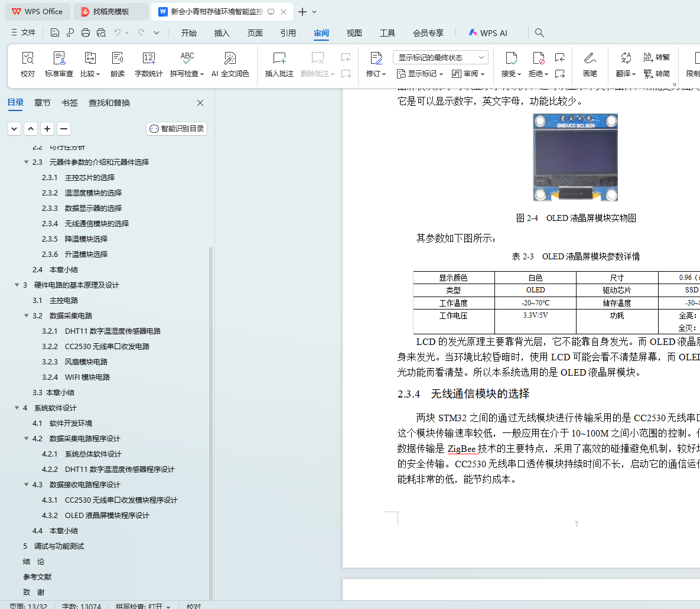Open the 审阅 reviewing pane dropdown
The width and height of the screenshot is (700, 609).
click(468, 74)
